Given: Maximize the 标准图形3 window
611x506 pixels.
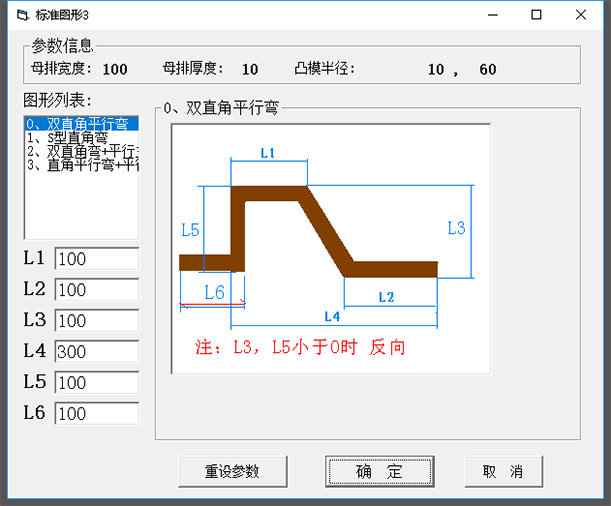Looking at the screenshot, I should (x=536, y=15).
